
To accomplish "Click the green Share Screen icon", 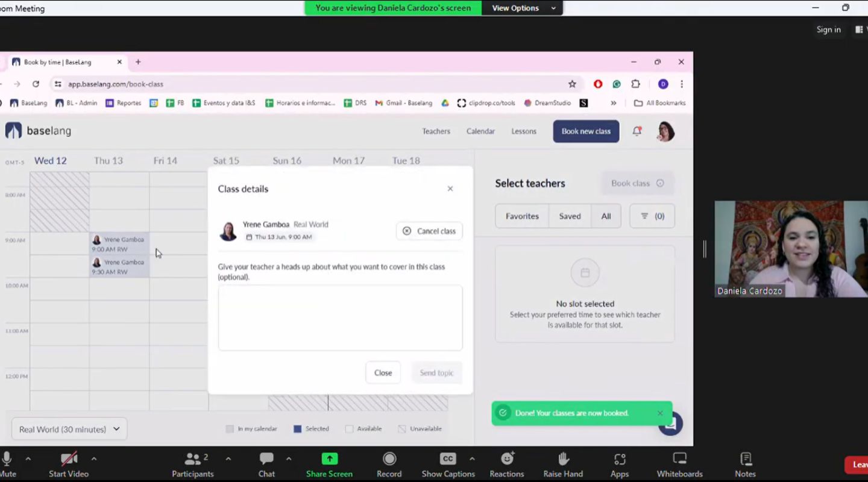I will [x=329, y=459].
